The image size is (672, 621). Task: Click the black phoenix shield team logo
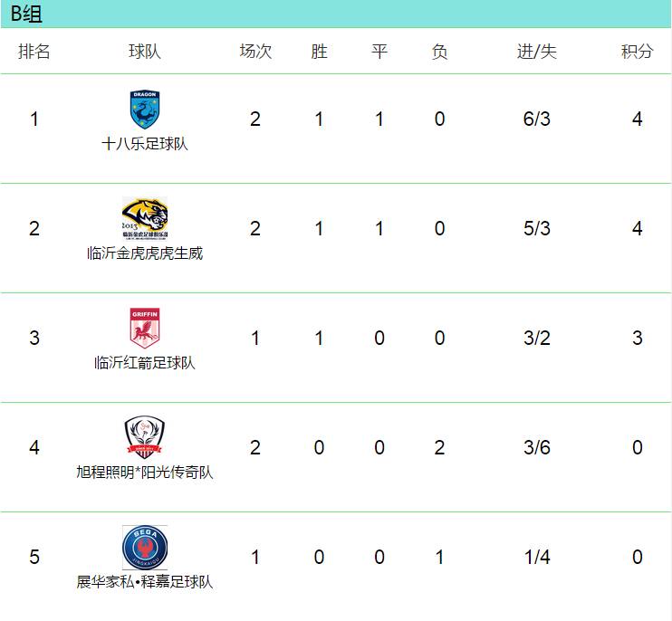point(145,437)
